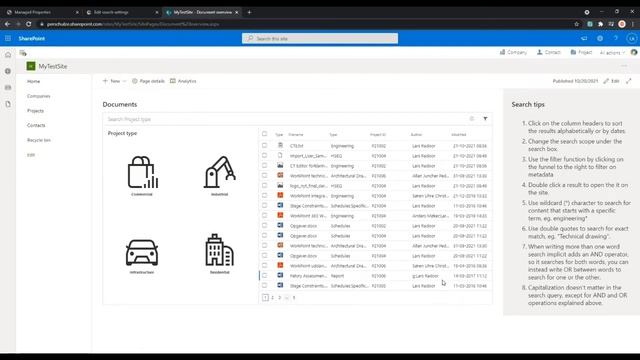640x360 pixels.
Task: Check the box for the CTE.txt row
Action: (x=264, y=145)
